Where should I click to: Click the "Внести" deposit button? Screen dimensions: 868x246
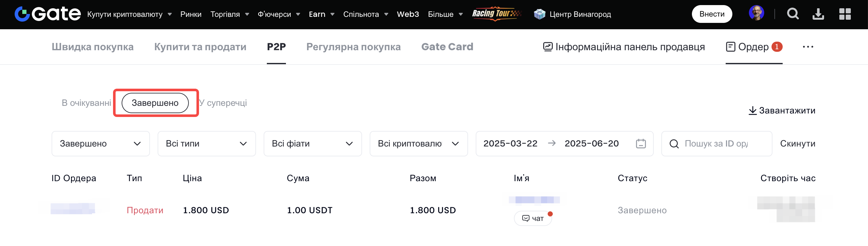tap(712, 14)
